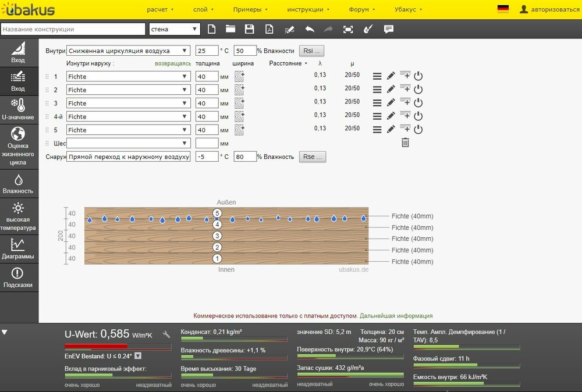This screenshot has height=392, width=582.
Task: Open the стена construction type dropdown
Action: coord(175,29)
